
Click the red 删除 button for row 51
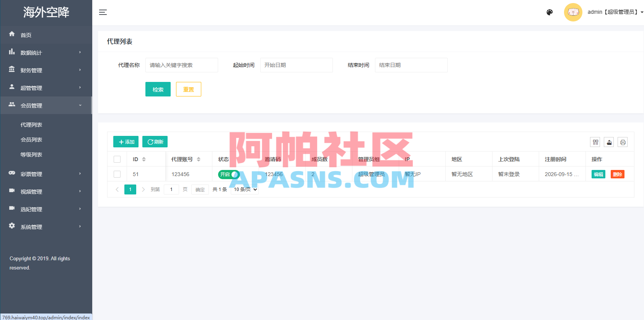(618, 174)
